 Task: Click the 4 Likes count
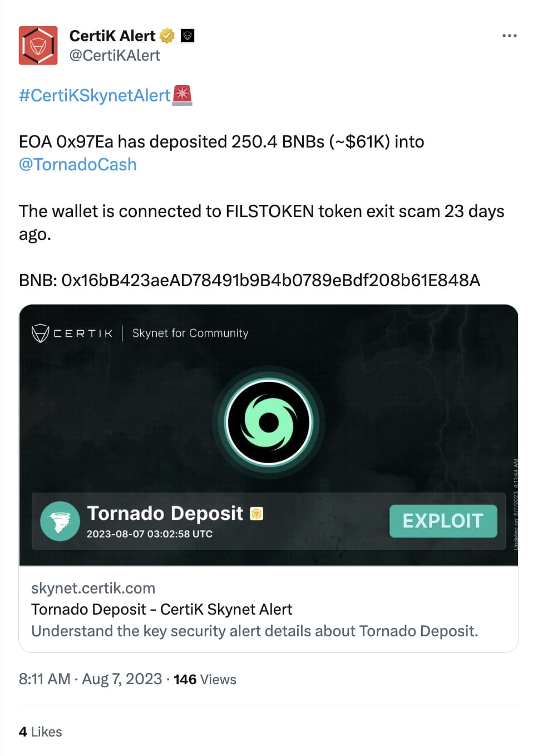(x=40, y=731)
